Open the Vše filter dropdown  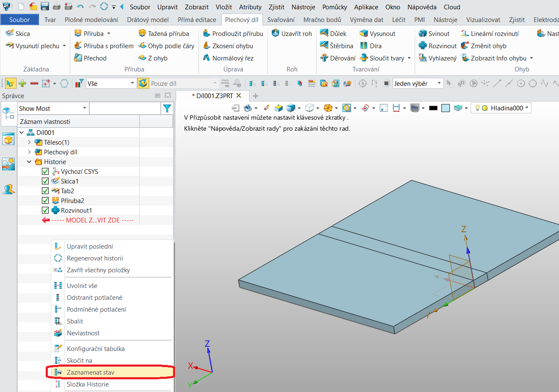(111, 83)
